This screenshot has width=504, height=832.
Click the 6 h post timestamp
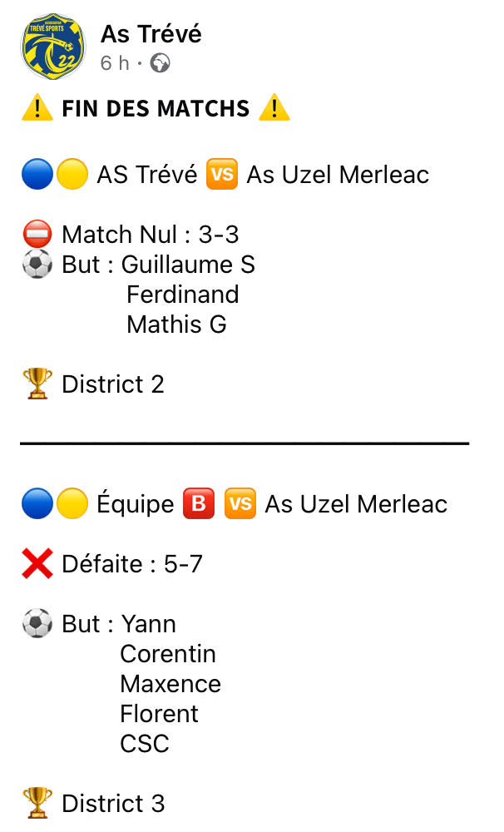click(x=115, y=63)
